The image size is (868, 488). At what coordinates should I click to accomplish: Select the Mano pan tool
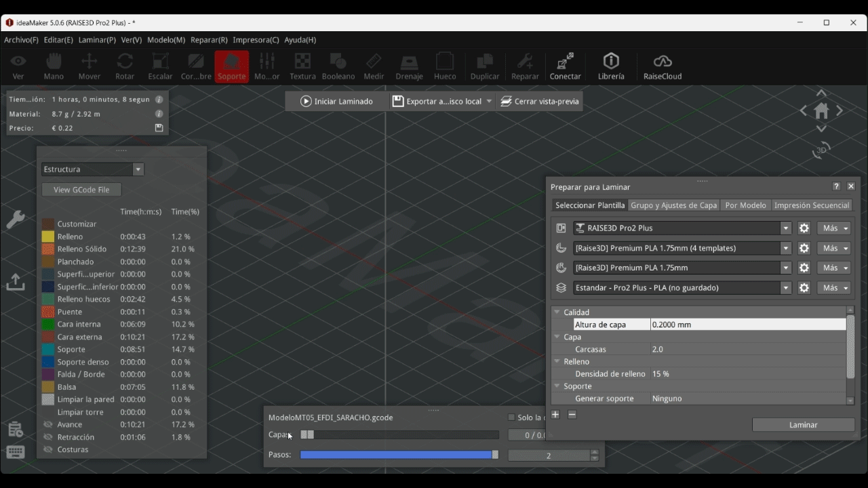click(54, 66)
